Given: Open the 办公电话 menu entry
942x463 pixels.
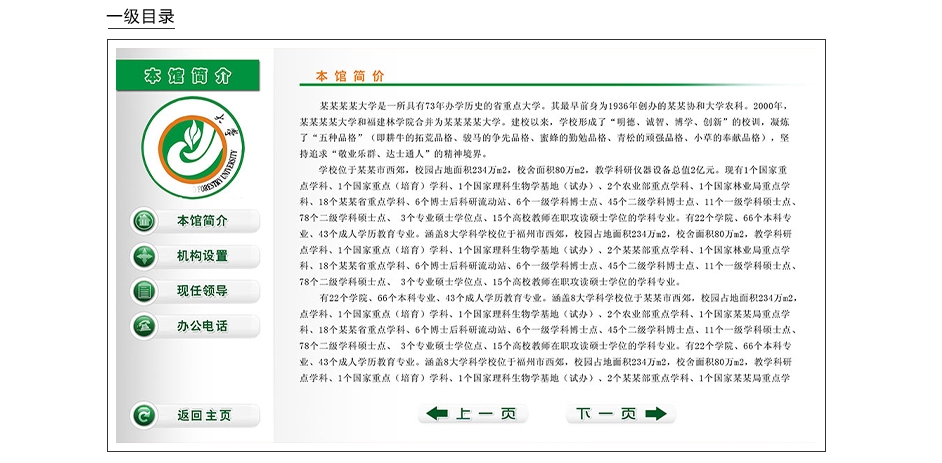Looking at the screenshot, I should (x=202, y=326).
